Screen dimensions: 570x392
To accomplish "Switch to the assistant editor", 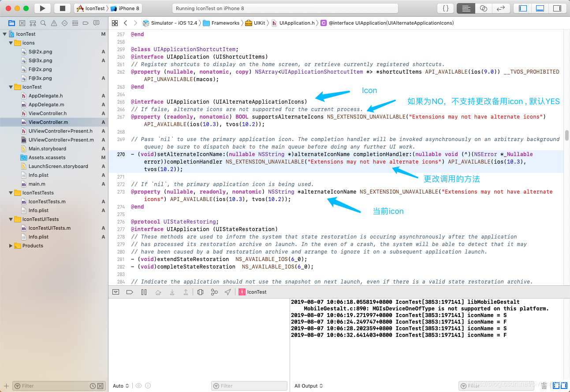I will point(484,8).
